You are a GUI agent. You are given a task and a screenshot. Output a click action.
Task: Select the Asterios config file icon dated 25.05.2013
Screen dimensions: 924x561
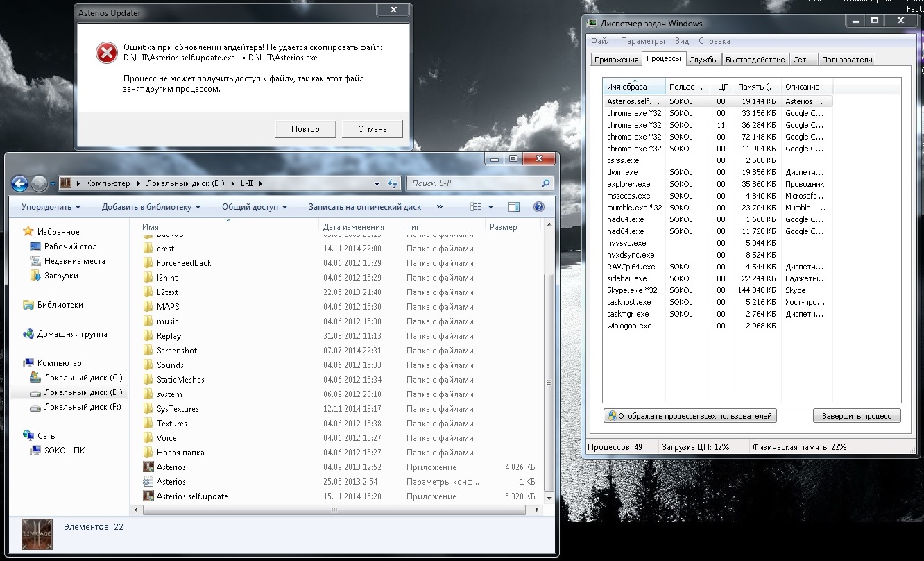tap(148, 481)
